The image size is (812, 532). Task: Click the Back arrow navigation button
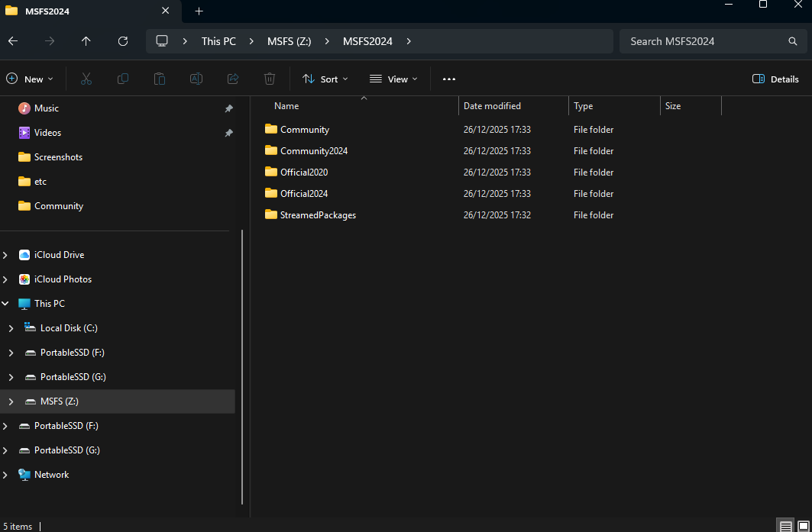(13, 41)
